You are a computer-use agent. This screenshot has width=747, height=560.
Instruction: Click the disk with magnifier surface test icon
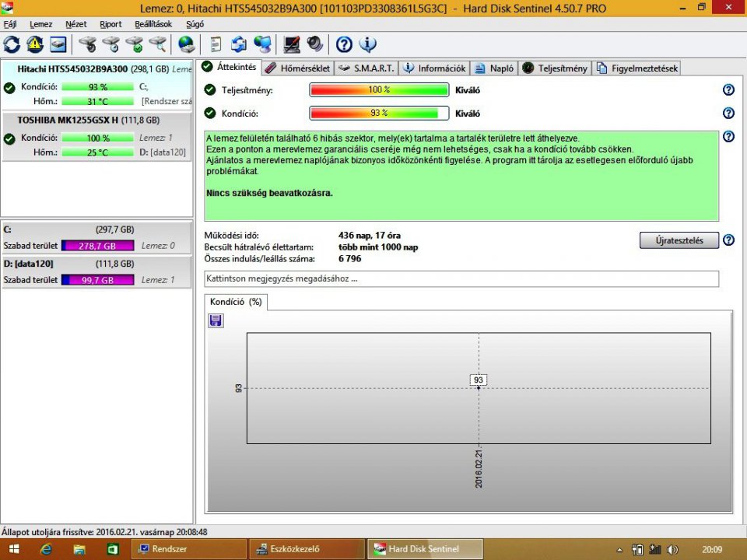[158, 45]
